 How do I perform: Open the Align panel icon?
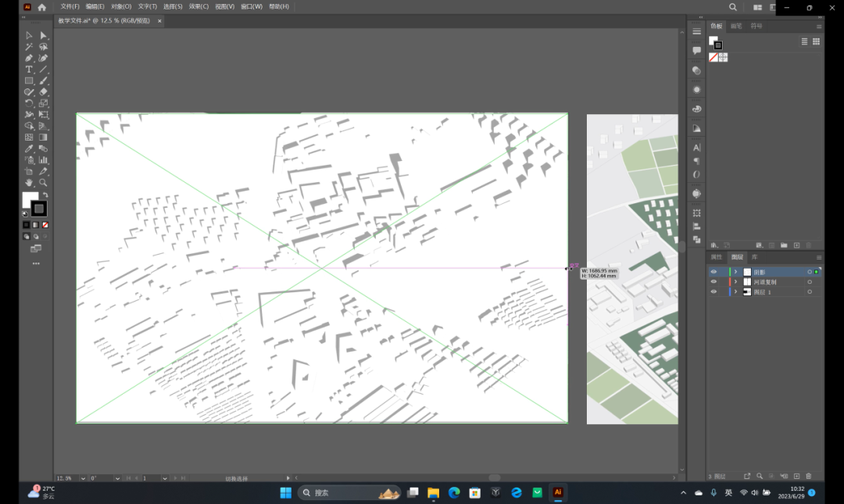point(696,227)
